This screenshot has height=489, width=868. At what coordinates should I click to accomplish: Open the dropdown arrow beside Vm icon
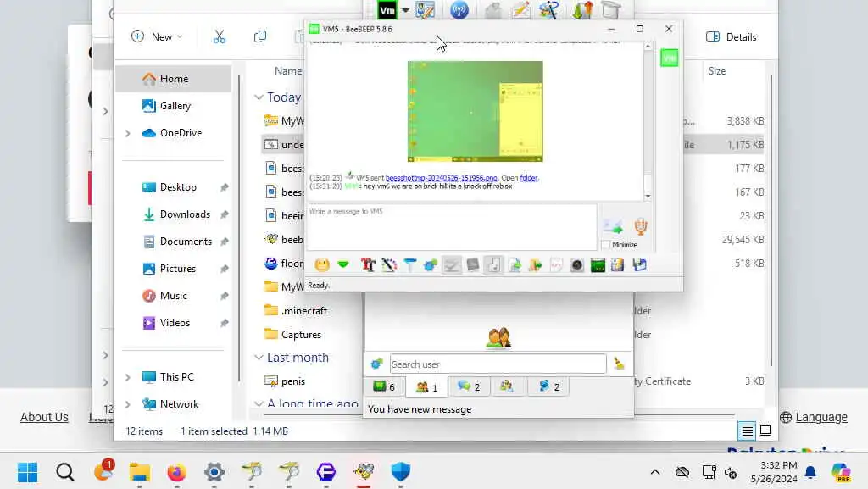click(x=405, y=10)
